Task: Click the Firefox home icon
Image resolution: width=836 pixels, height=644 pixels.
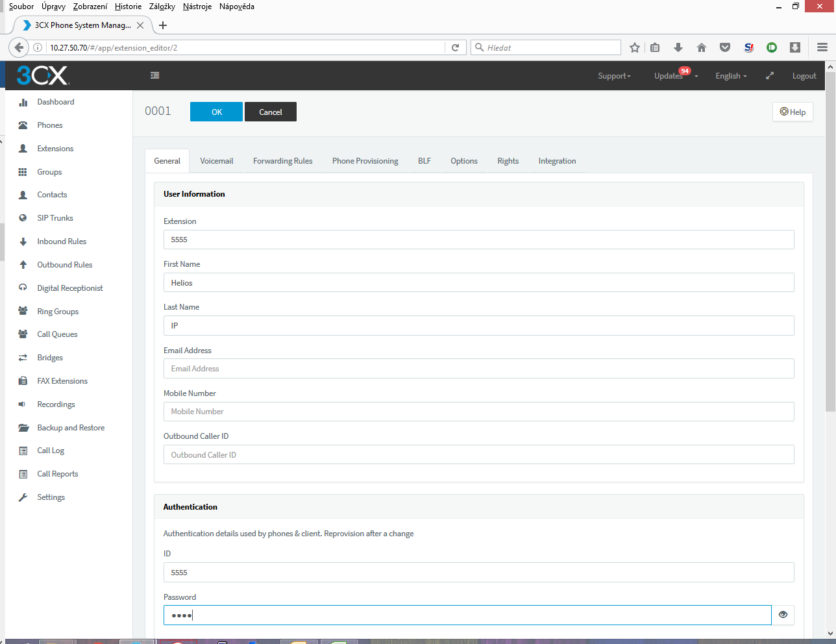Action: (x=702, y=47)
